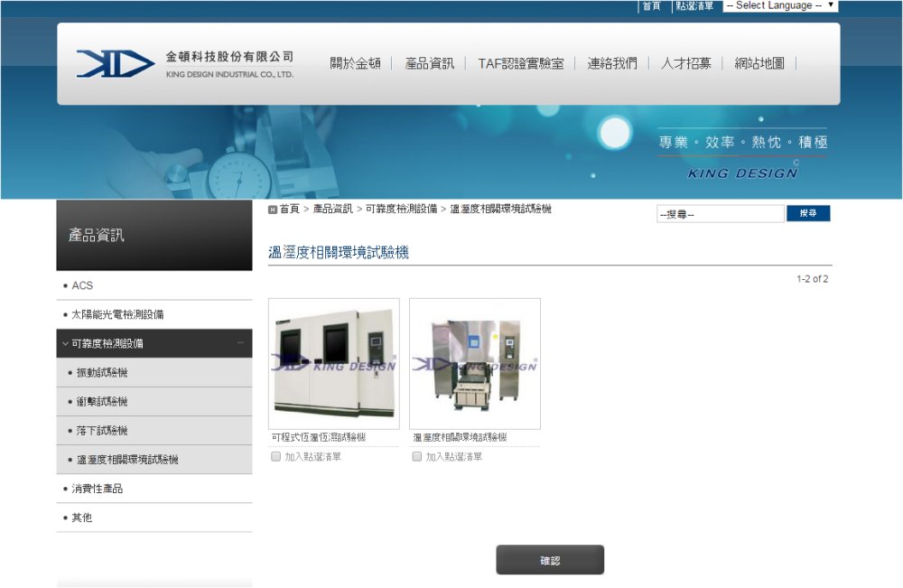Go to TAF認證實驗室 page
The width and height of the screenshot is (903, 588).
coord(521,63)
